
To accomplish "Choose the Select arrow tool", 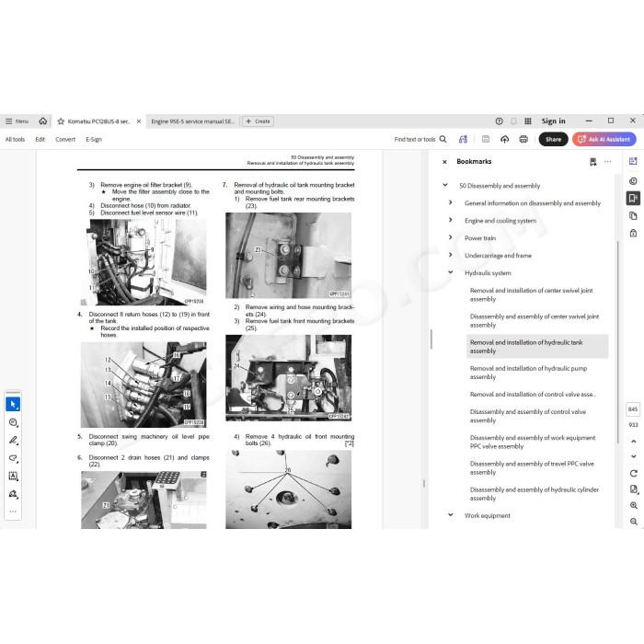I will point(13,404).
